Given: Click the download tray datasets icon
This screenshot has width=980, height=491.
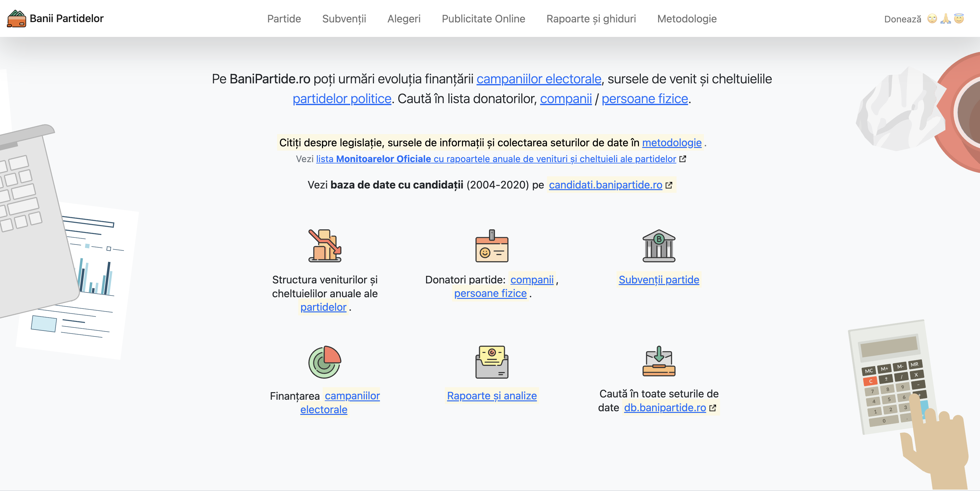Looking at the screenshot, I should (658, 361).
